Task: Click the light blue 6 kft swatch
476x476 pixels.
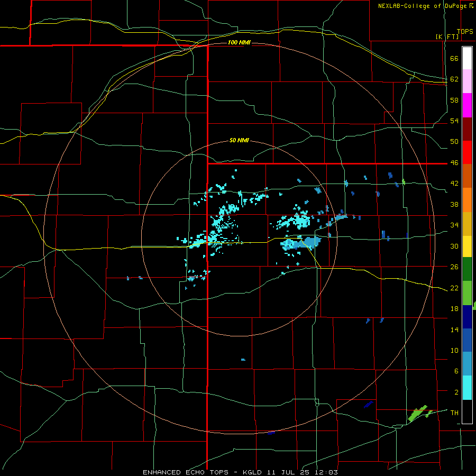Action: [467, 363]
